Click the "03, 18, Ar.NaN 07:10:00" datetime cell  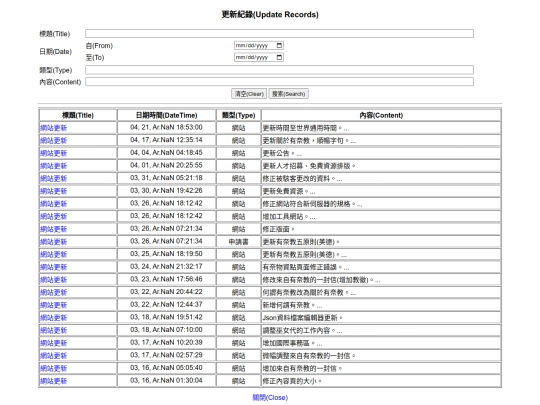coord(166,330)
